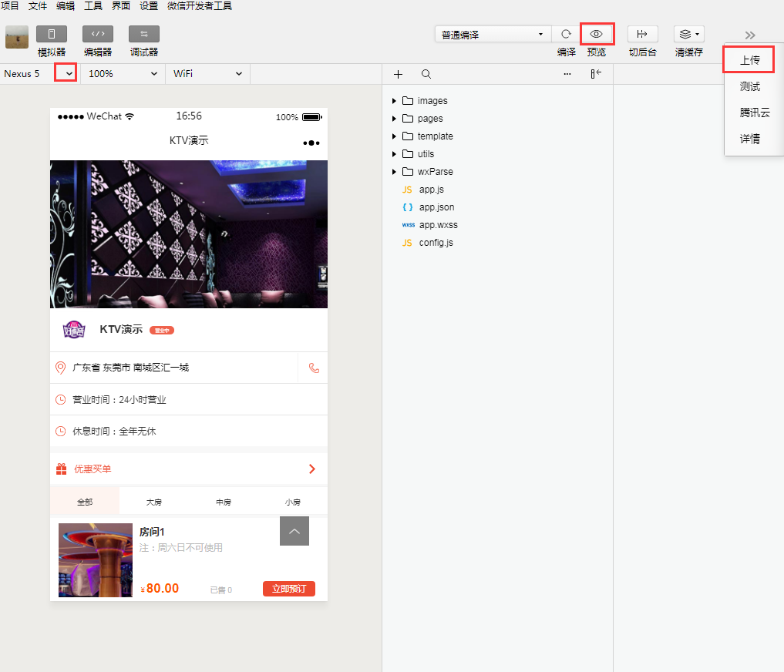This screenshot has height=672, width=784.
Task: Click the collapse file panel icon
Action: (595, 74)
